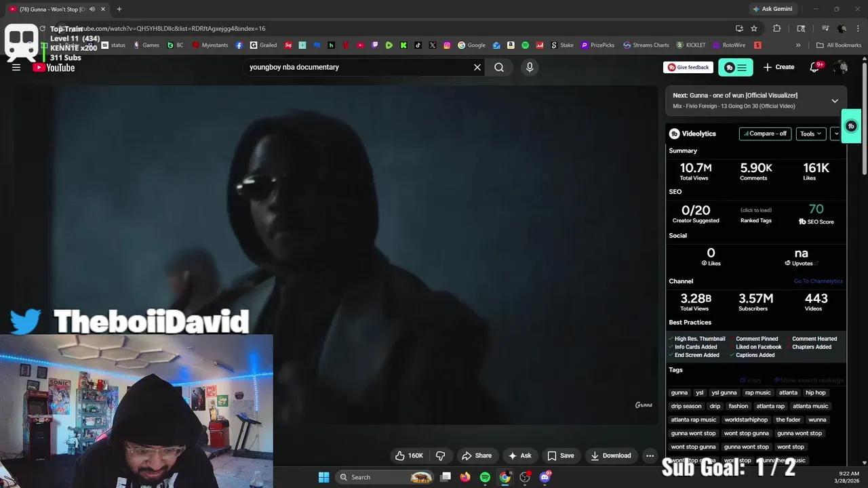Open the more actions ellipsis menu
This screenshot has height=488, width=868.
click(650, 455)
